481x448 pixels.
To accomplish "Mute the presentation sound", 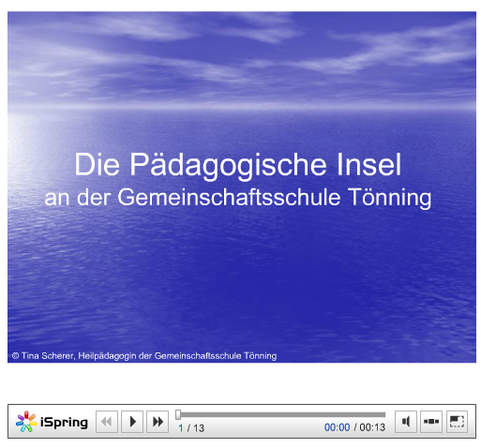I will click(406, 422).
